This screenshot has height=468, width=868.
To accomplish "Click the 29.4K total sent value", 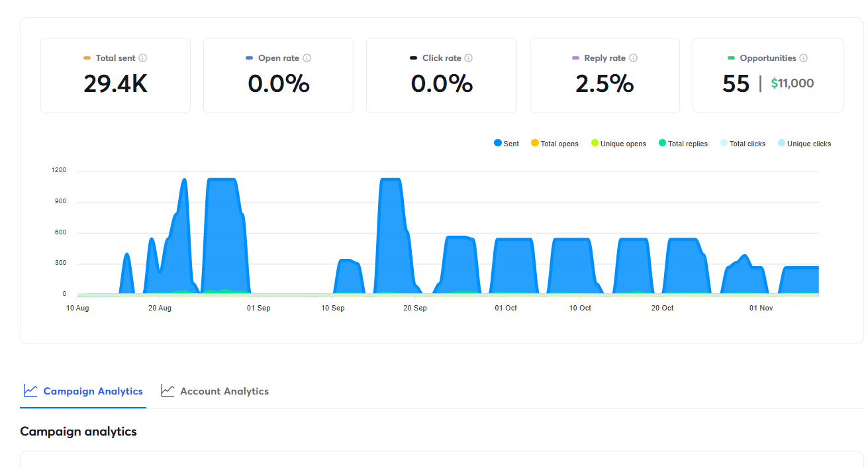I will pyautogui.click(x=115, y=84).
